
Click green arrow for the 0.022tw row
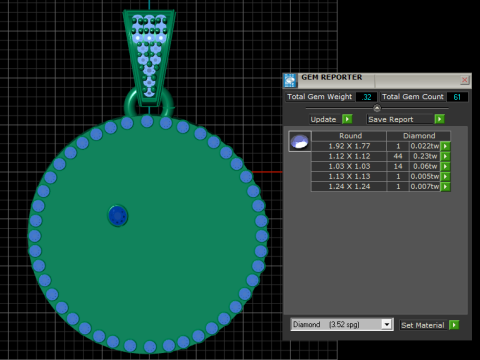pyautogui.click(x=445, y=146)
